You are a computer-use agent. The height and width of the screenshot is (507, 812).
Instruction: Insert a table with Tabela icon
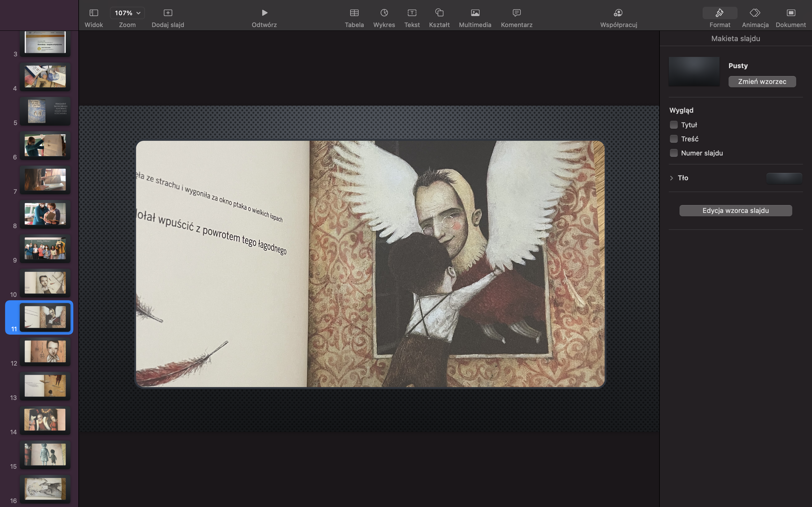click(x=354, y=13)
